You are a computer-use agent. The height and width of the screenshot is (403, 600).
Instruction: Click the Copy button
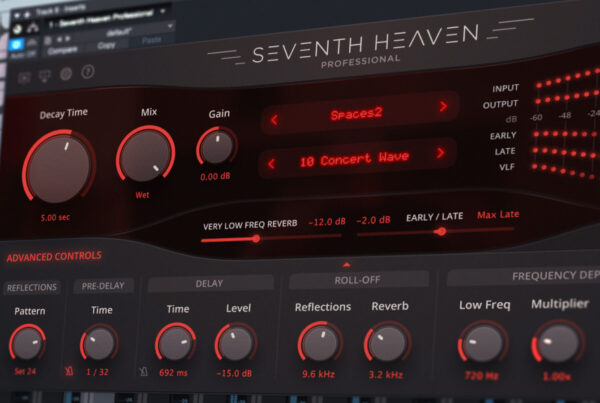(106, 45)
